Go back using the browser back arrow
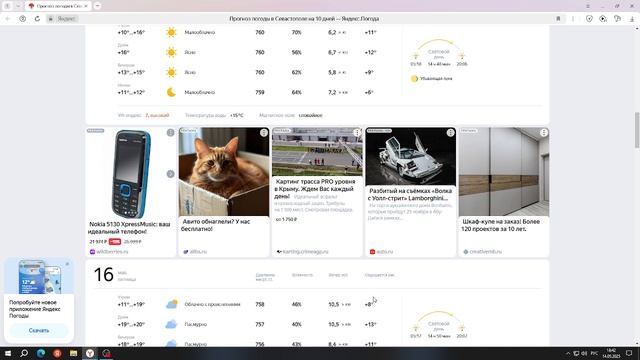This screenshot has width=640, height=360. point(8,19)
